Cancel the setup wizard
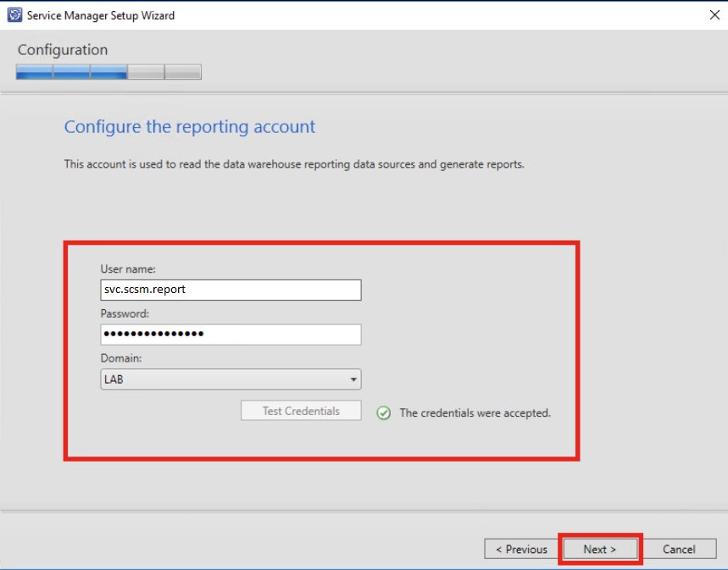 (678, 549)
